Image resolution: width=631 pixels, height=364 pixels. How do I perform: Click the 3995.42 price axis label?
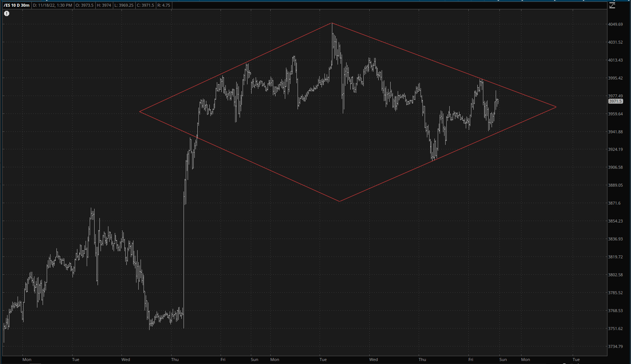615,78
